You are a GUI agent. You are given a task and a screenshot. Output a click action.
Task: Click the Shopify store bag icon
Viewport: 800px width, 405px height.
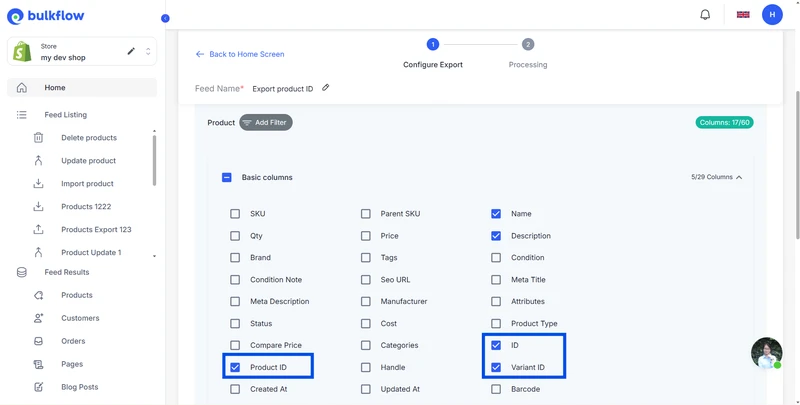(x=22, y=52)
